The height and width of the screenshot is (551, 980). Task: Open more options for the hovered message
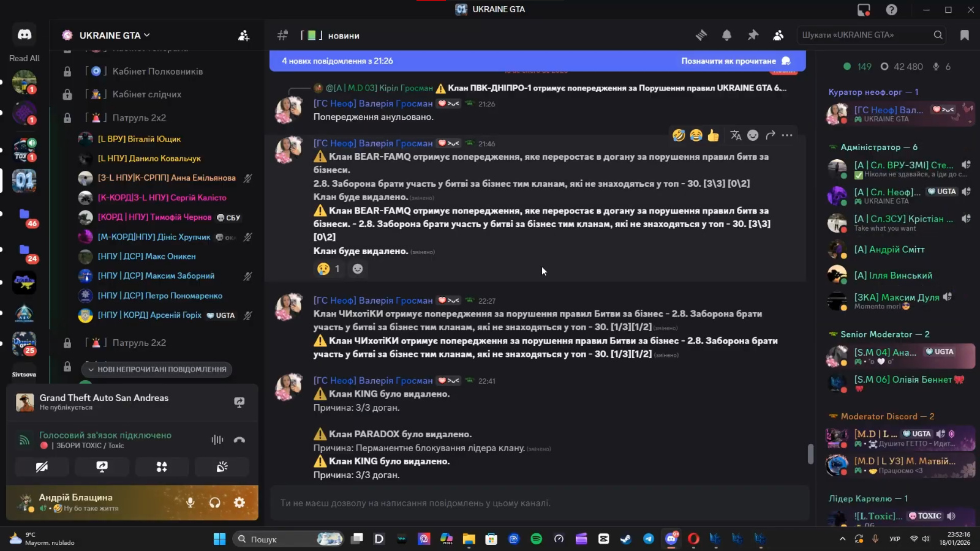pos(787,135)
